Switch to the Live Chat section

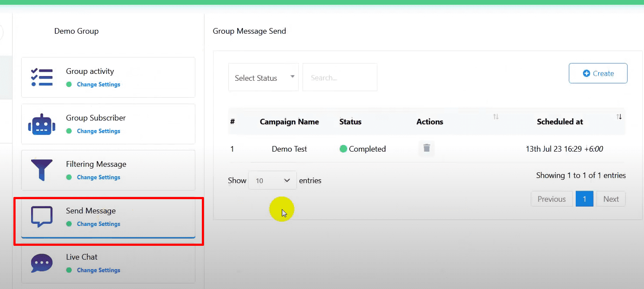tap(82, 257)
